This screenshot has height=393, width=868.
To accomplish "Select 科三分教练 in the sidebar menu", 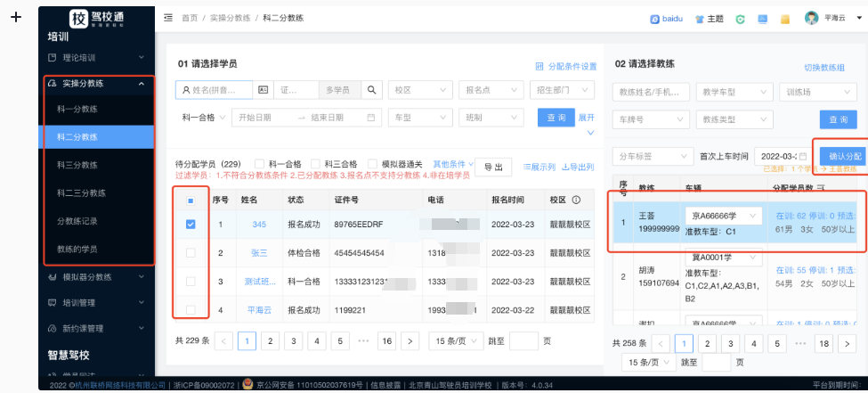I will [77, 165].
